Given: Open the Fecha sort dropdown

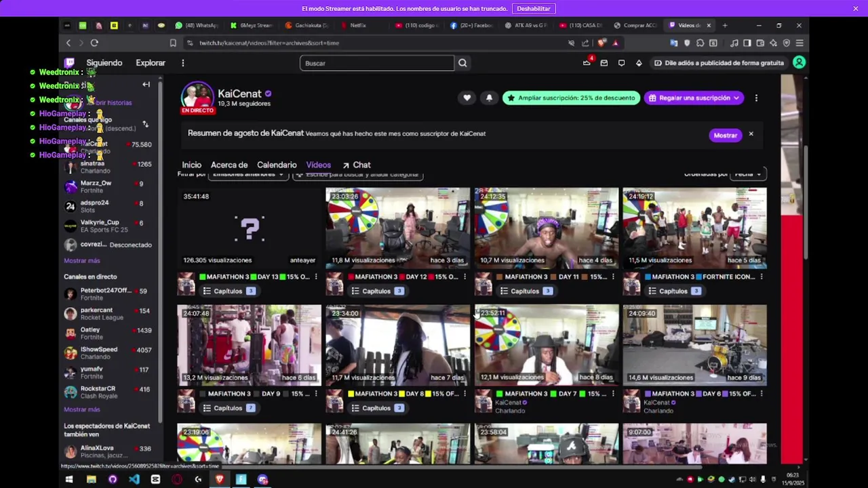Looking at the screenshot, I should 749,174.
